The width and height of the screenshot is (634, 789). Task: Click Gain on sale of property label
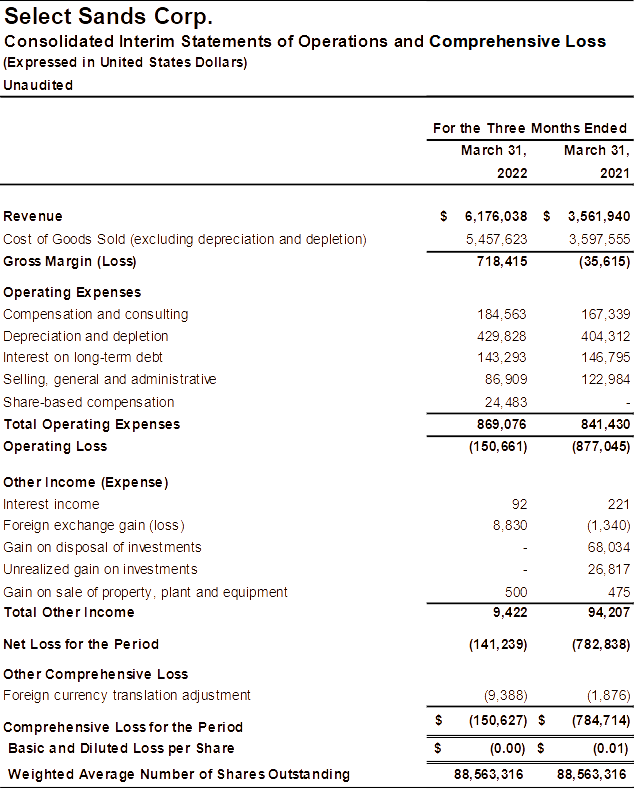point(145,592)
